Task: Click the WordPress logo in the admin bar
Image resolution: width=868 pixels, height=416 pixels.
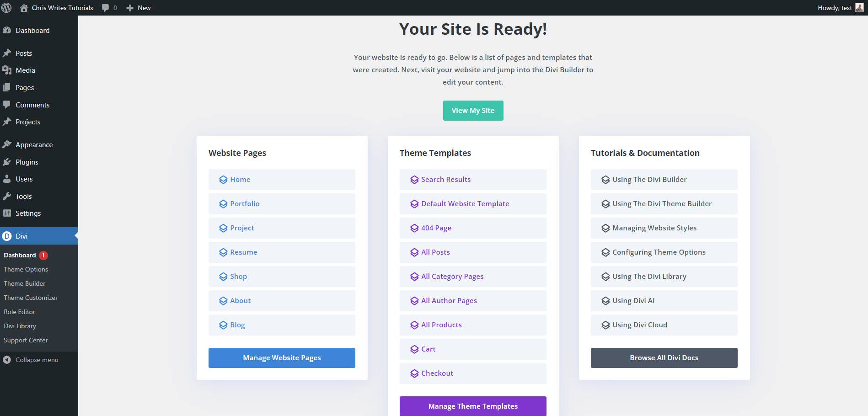Action: [x=6, y=7]
